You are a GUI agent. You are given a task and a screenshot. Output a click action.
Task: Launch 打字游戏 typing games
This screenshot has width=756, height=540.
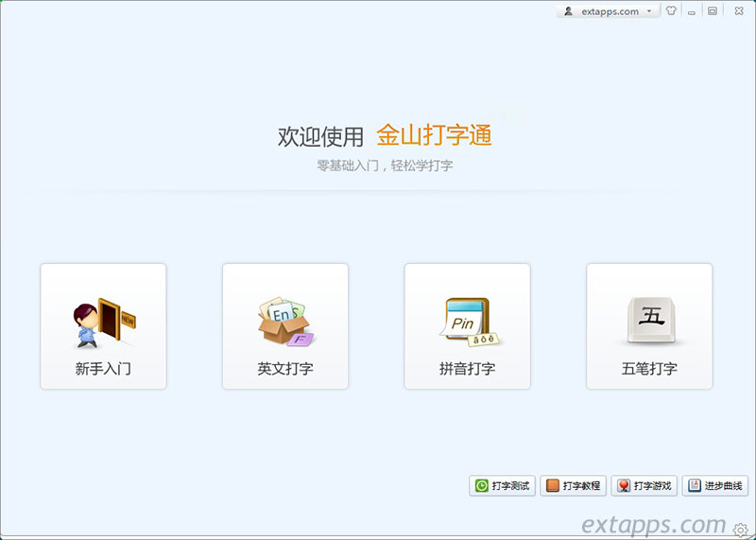pyautogui.click(x=644, y=485)
